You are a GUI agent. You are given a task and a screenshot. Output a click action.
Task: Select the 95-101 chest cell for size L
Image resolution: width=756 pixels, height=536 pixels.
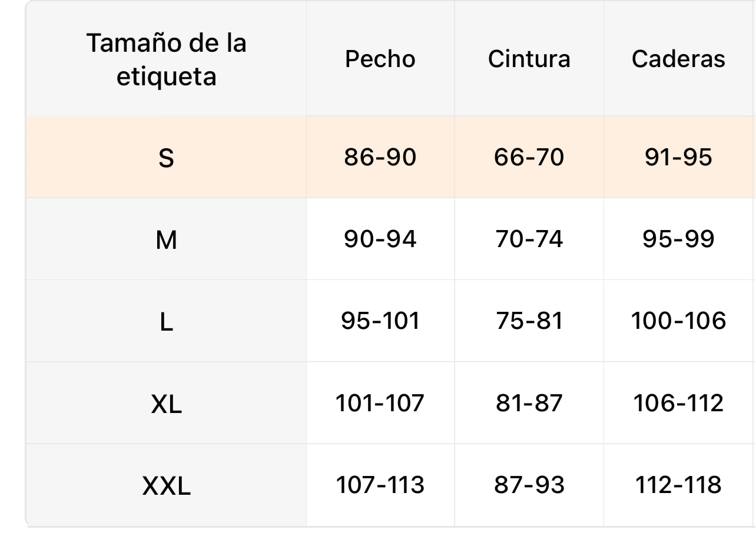pyautogui.click(x=380, y=321)
